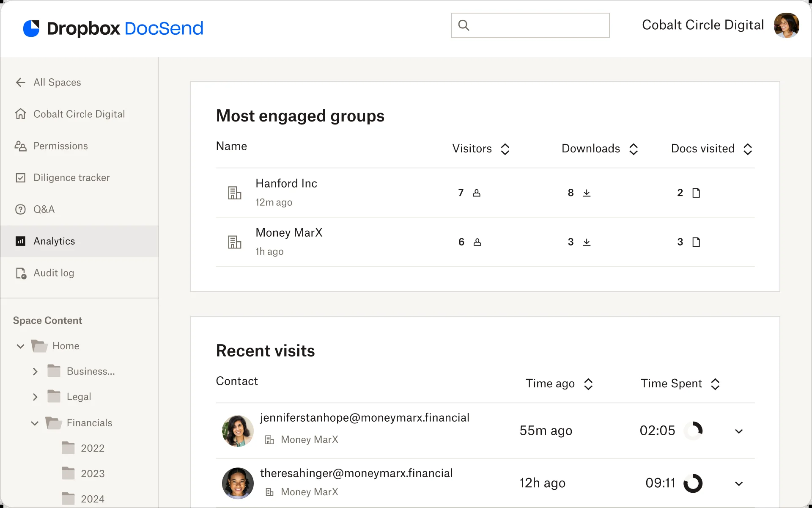Click theresahinger's profile photo
The image size is (812, 508).
tap(238, 483)
